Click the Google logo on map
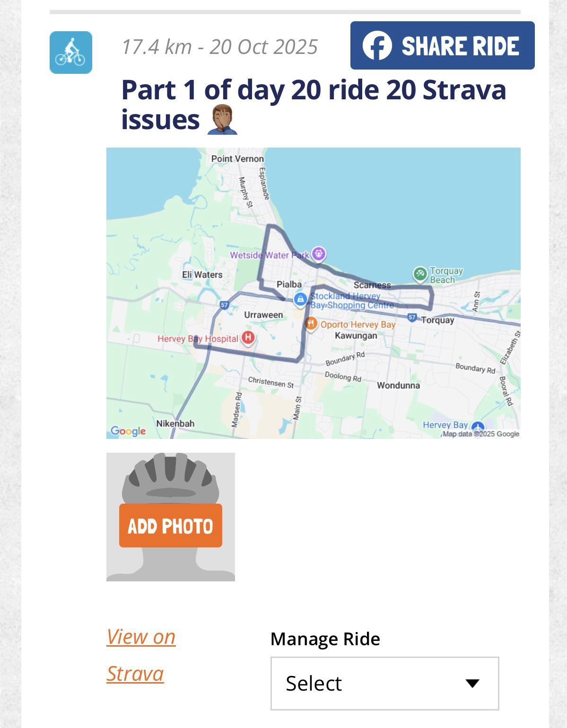 click(128, 431)
